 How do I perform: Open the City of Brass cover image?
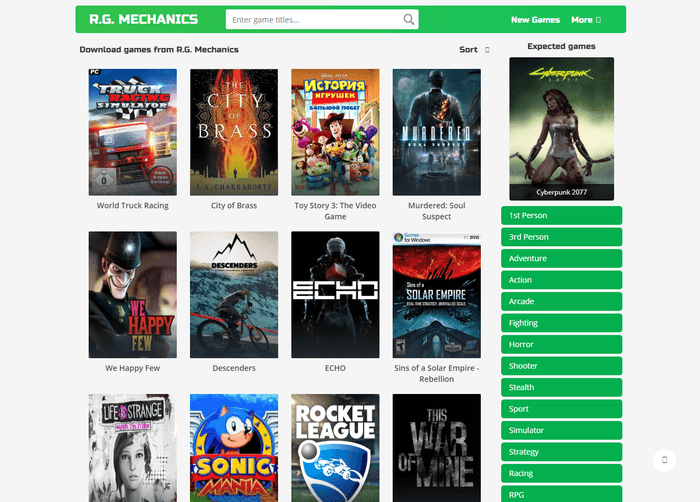point(234,132)
